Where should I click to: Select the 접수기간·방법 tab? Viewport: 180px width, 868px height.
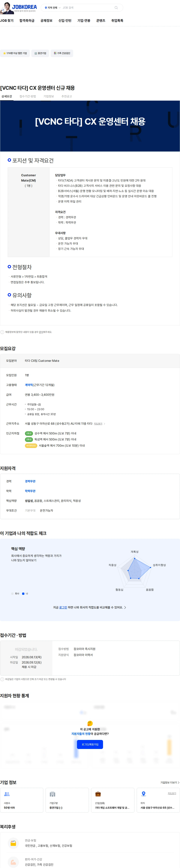tap(28, 96)
